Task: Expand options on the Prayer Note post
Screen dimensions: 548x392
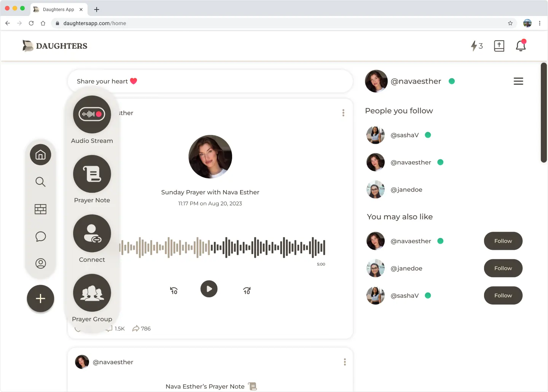Action: (345, 362)
